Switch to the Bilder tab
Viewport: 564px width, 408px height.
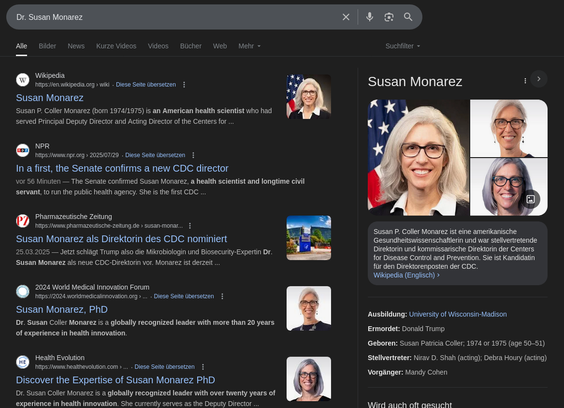(x=47, y=46)
